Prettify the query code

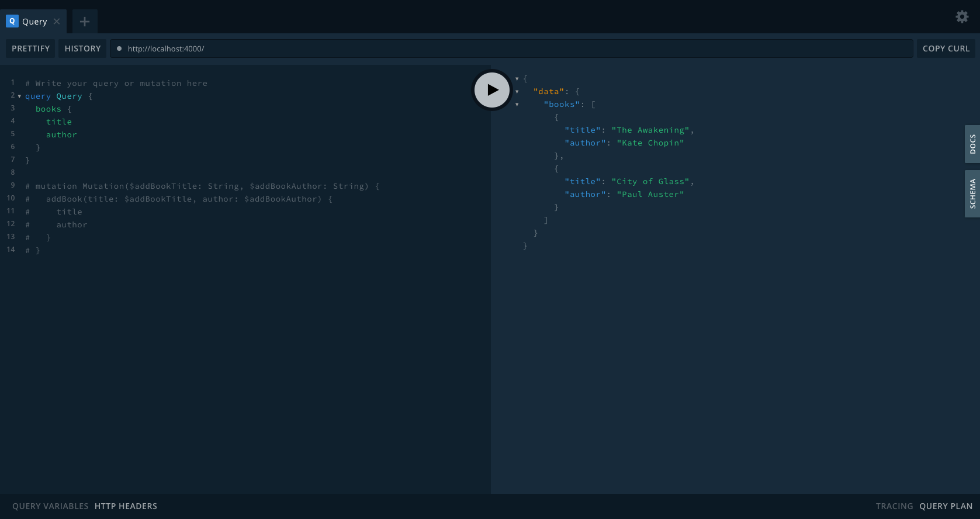pyautogui.click(x=30, y=49)
